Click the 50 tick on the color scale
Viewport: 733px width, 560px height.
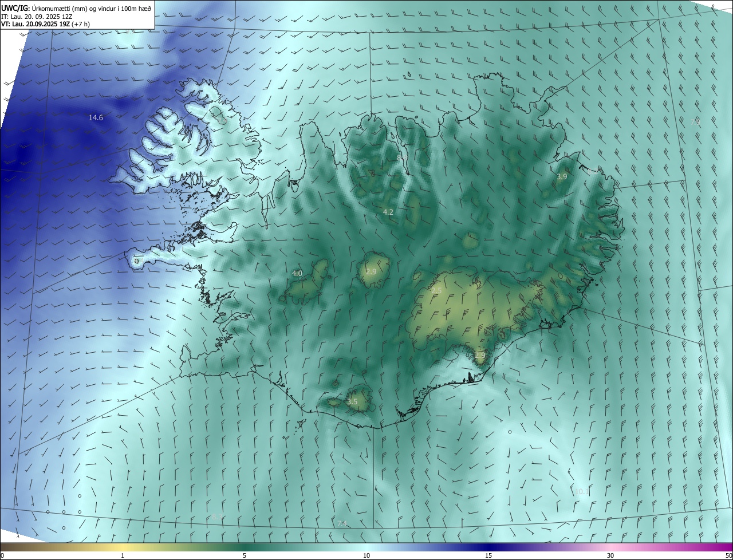tap(728, 555)
